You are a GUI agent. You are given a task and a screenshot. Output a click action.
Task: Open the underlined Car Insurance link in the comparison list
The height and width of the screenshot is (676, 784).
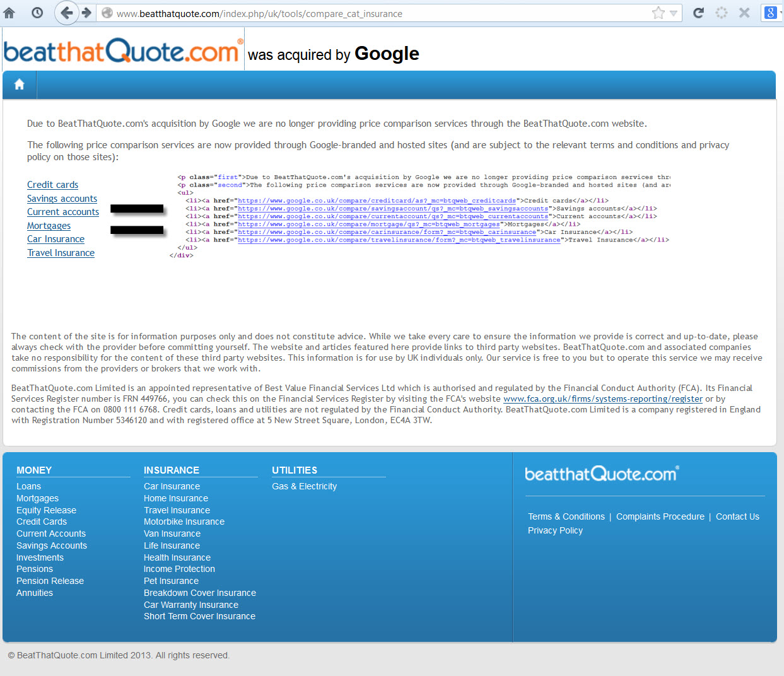tap(56, 239)
